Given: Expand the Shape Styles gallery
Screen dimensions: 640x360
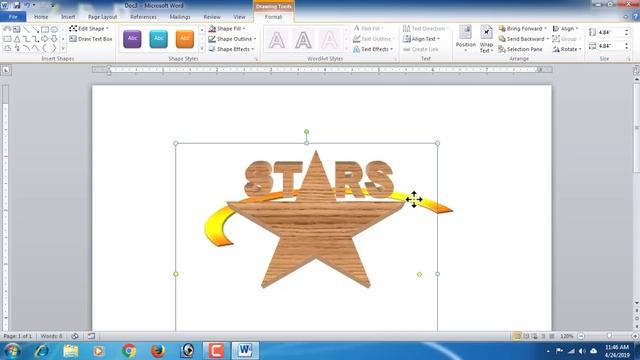Looking at the screenshot, I should tap(202, 49).
